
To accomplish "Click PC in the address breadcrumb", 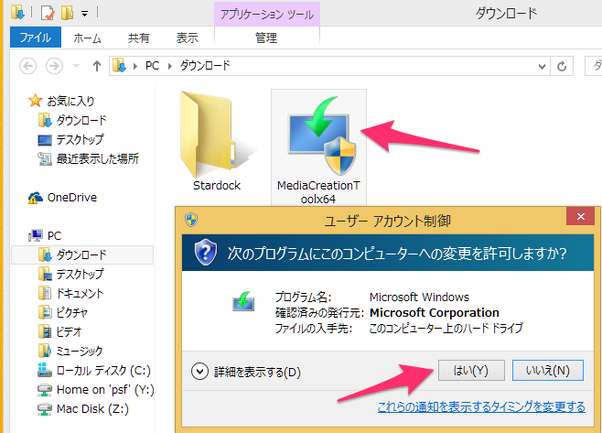I will 152,66.
